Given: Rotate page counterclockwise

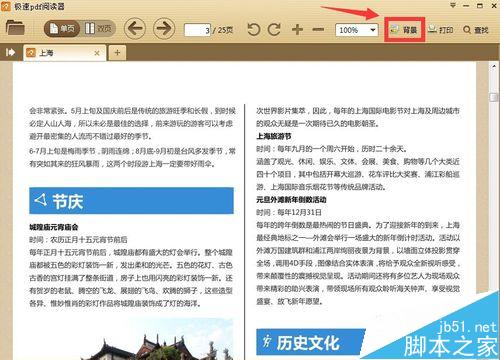Looking at the screenshot, I should pos(254,30).
